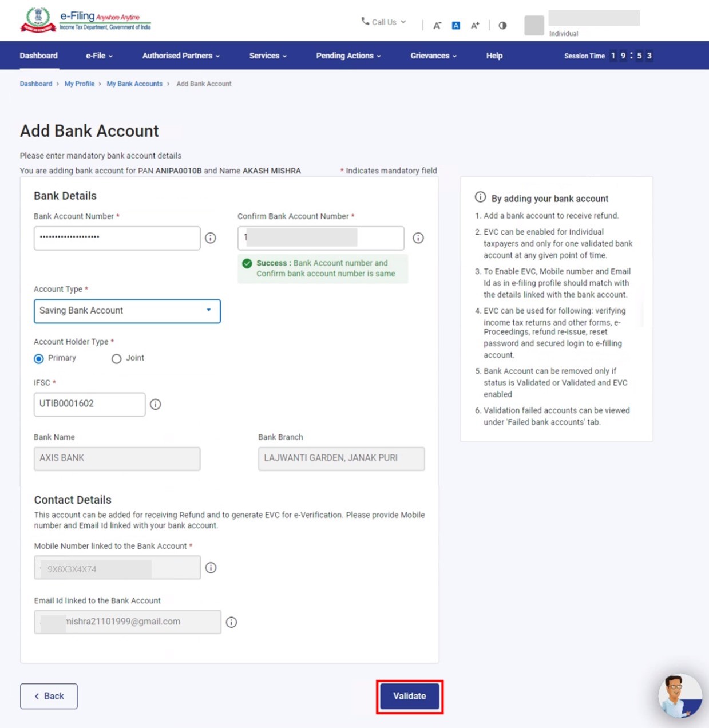Toggle the high contrast mode icon
Screen dimensions: 709x728
click(x=502, y=26)
